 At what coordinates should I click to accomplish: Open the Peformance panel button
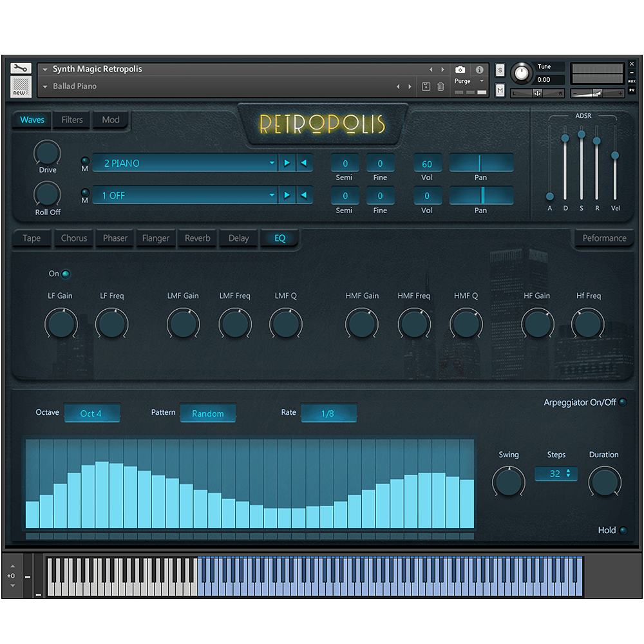(604, 238)
